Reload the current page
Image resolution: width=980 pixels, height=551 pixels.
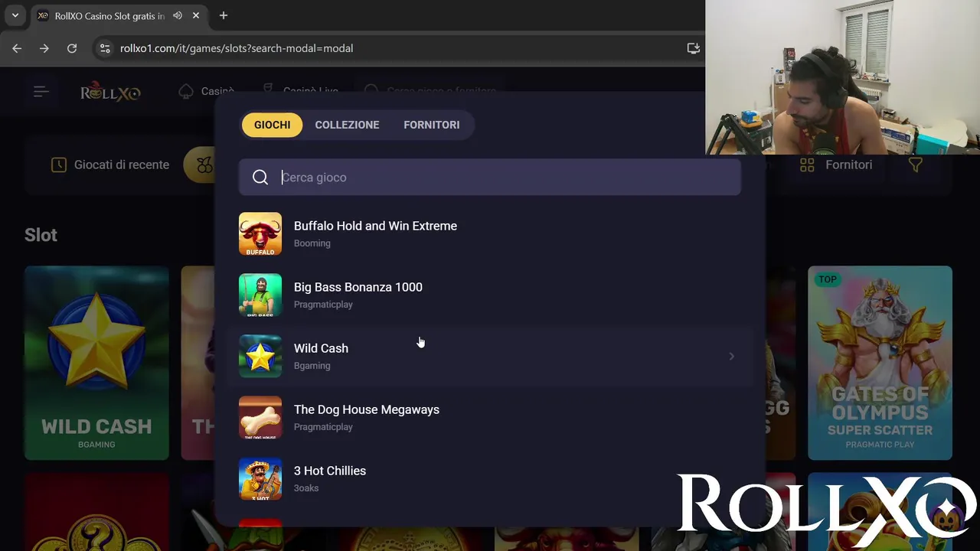tap(72, 48)
